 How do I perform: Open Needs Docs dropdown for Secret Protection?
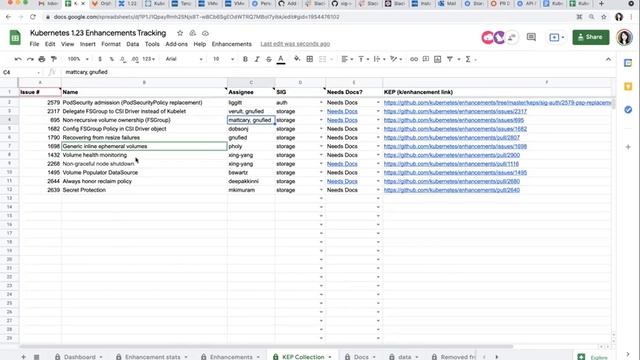pyautogui.click(x=378, y=190)
